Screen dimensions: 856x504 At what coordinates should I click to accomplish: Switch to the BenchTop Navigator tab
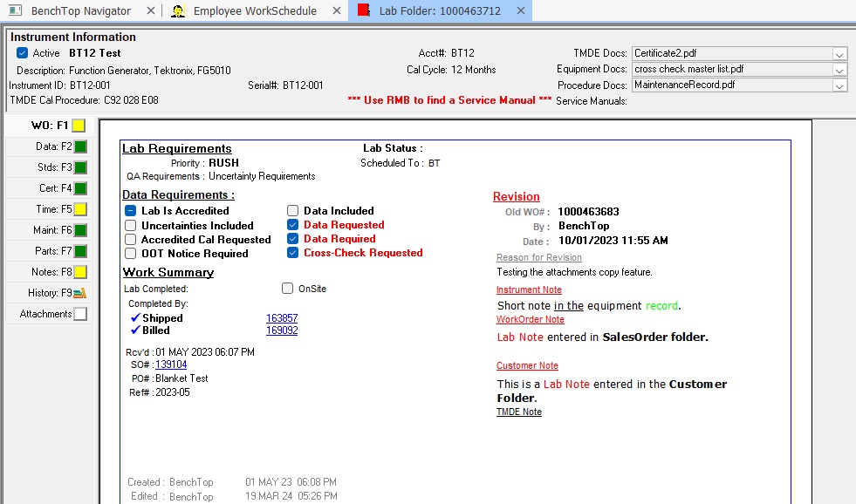(x=80, y=11)
